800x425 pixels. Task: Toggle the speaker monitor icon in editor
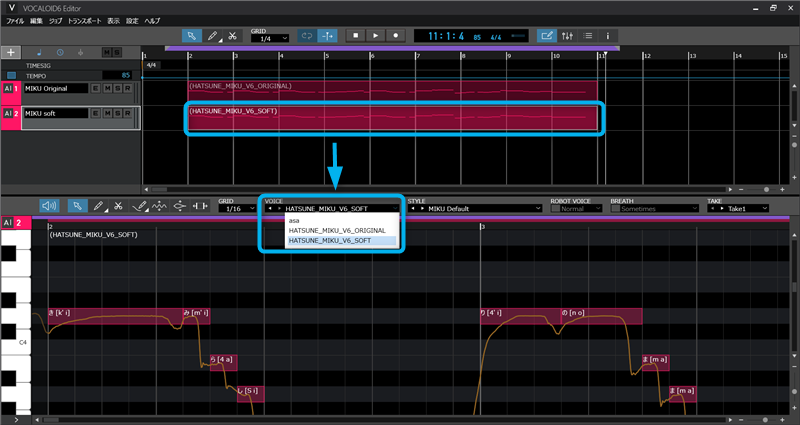[x=49, y=206]
